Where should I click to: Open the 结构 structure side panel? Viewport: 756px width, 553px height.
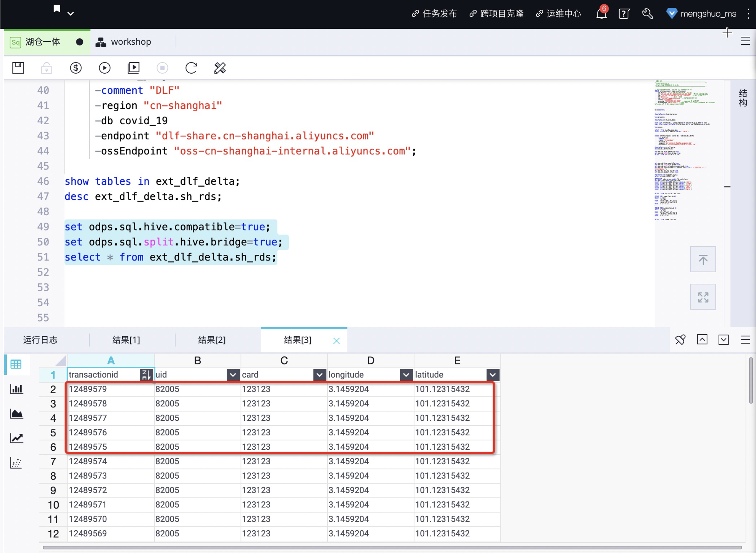click(742, 98)
